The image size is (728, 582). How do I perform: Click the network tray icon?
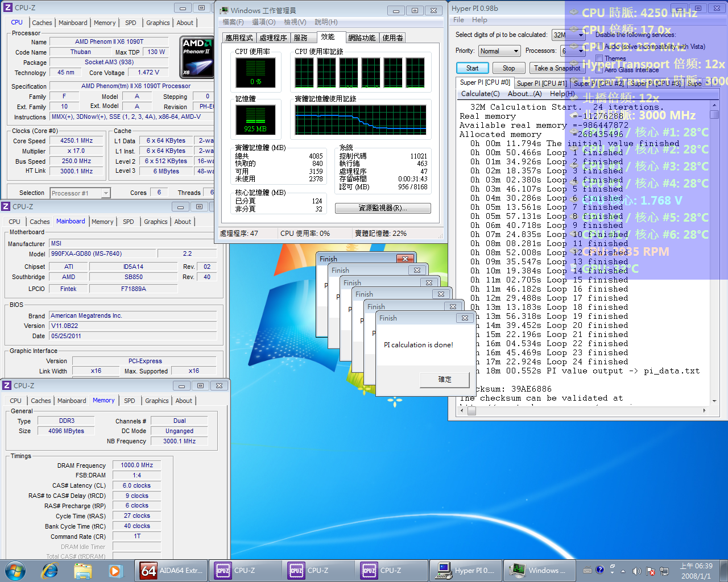tap(664, 571)
